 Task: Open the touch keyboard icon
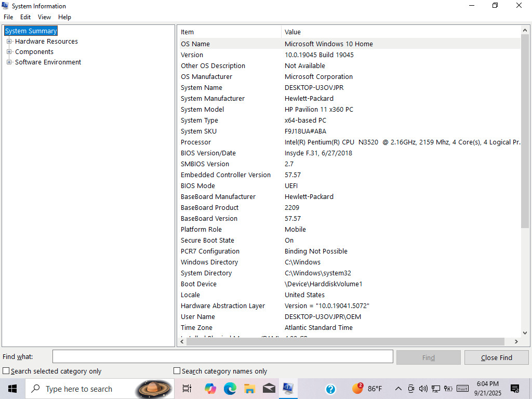[x=463, y=389]
